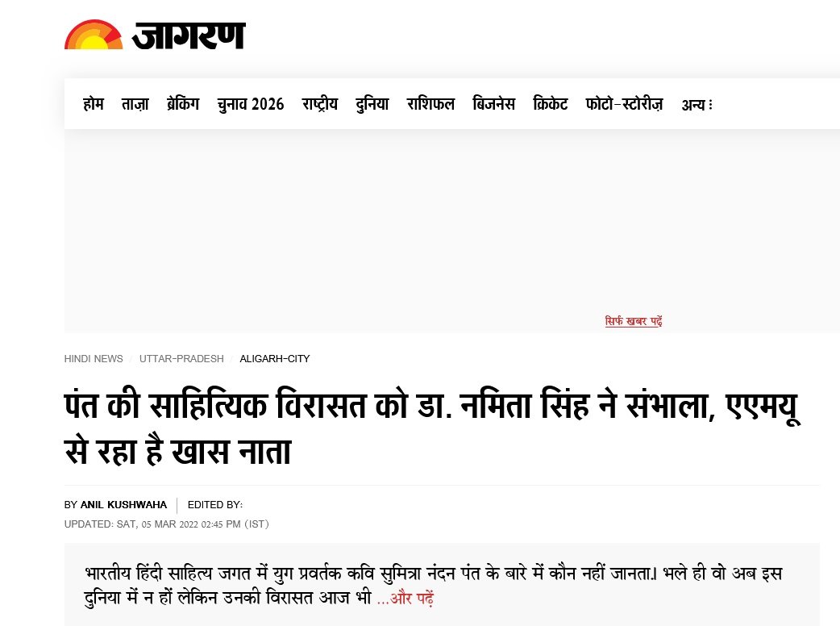Open फोटो-स्टोरीज़ from the navigation bar
The height and width of the screenshot is (626, 840).
[x=624, y=103]
